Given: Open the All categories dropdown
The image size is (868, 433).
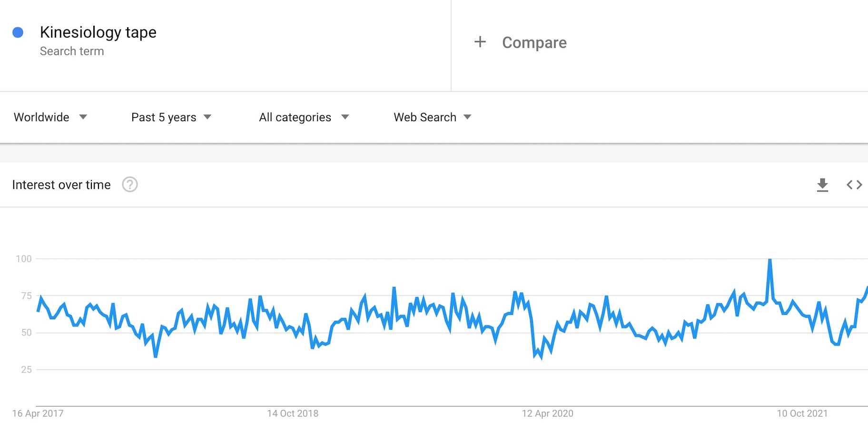Looking at the screenshot, I should (304, 117).
